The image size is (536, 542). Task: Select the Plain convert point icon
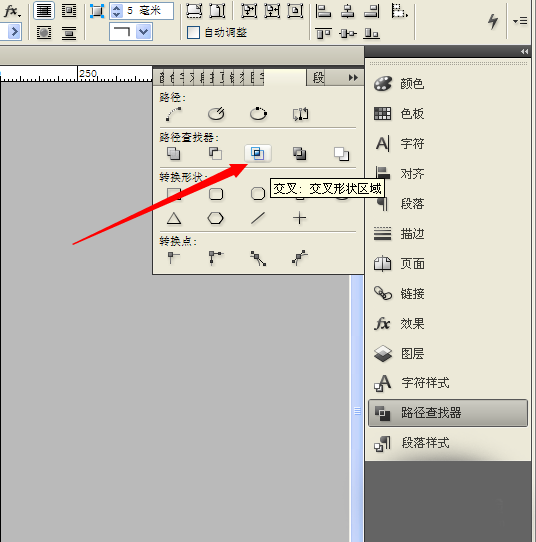173,258
